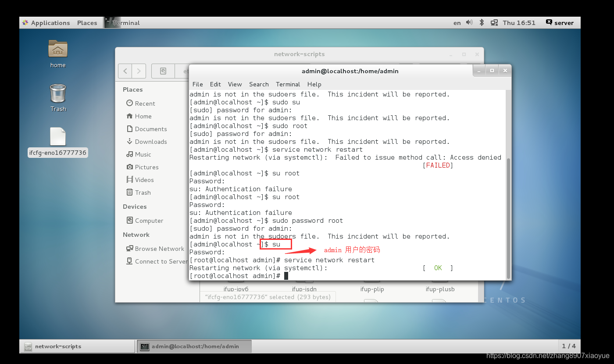Select the ifup-isdn file
Screen dimensions: 614x364
pyautogui.click(x=304, y=289)
